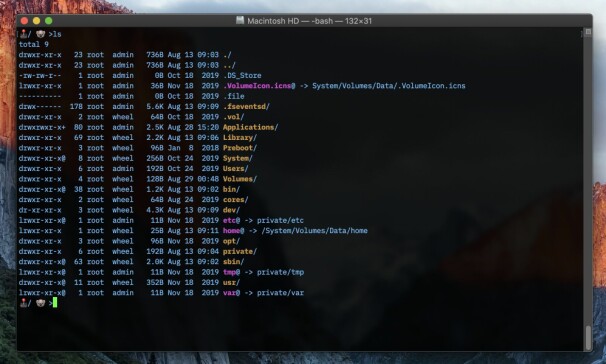This screenshot has height=364, width=606.
Task: Select the '.VolumeIcon.icns@' symlink name
Action: click(259, 86)
